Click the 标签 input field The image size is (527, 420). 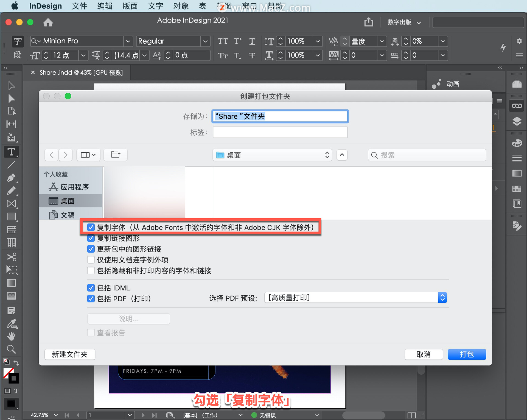click(280, 132)
